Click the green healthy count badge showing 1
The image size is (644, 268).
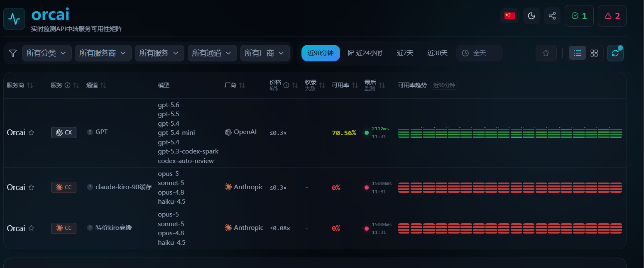pos(579,16)
